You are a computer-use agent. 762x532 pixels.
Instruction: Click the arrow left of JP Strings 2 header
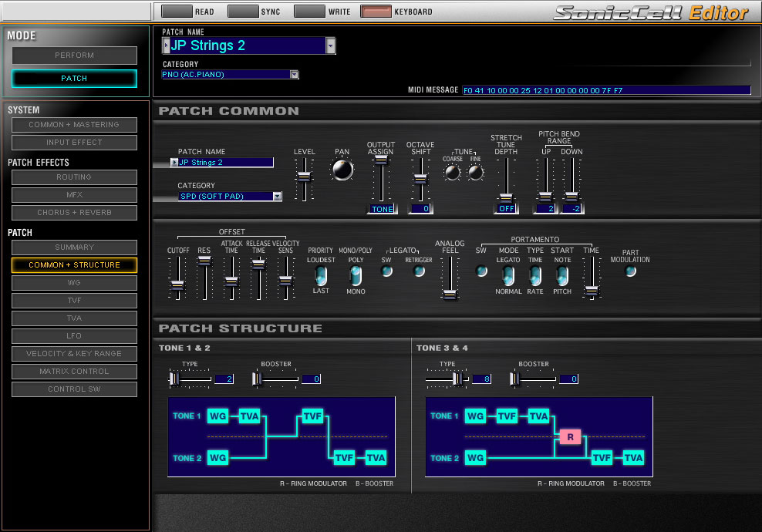166,45
